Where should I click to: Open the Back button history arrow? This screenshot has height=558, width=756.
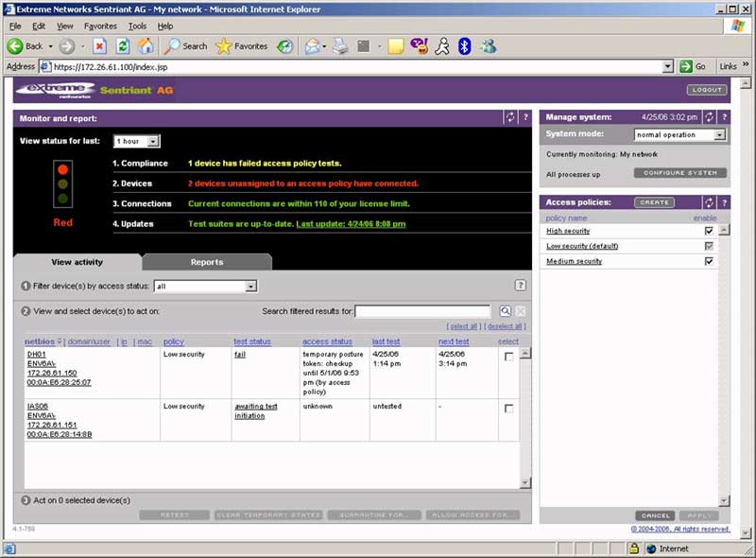(x=51, y=46)
